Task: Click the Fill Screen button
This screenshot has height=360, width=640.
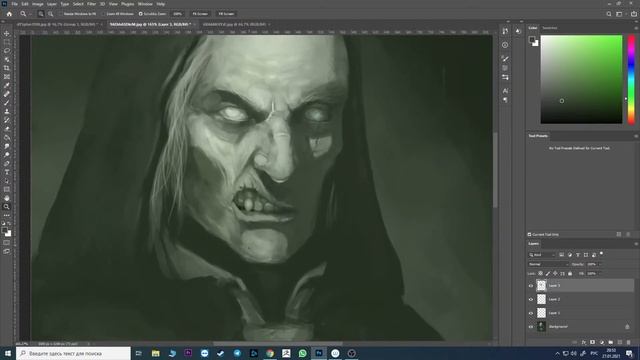Action: [226, 14]
